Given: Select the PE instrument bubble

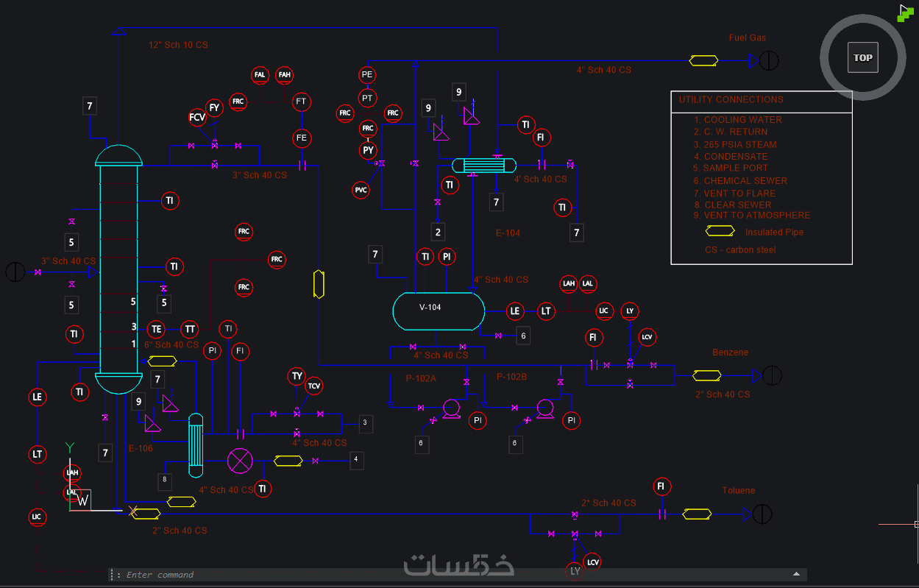Looking at the screenshot, I should tap(367, 74).
